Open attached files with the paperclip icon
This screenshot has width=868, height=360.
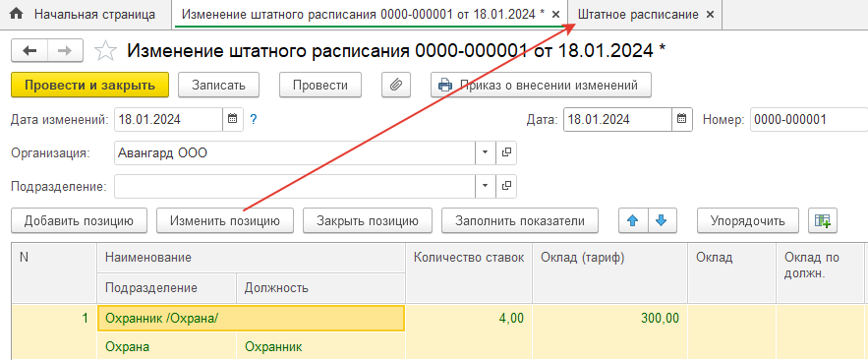point(396,86)
